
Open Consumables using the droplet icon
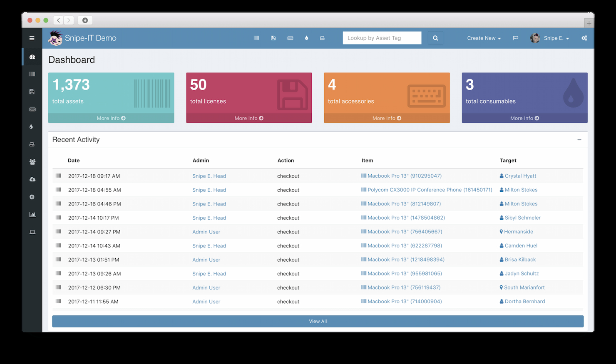pos(306,38)
